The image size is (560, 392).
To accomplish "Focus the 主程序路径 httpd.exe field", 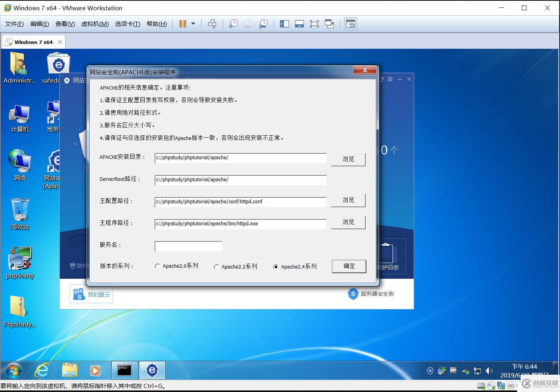I will 240,224.
